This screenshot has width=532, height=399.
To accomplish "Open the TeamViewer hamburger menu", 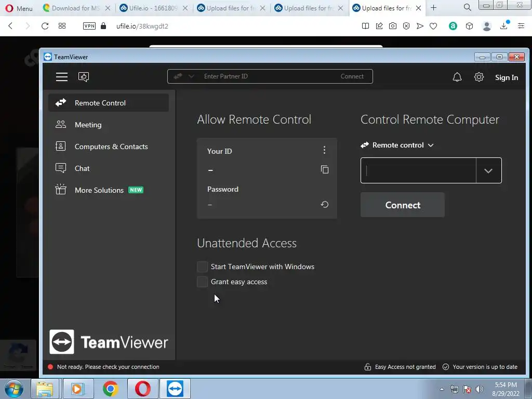I will [x=62, y=77].
